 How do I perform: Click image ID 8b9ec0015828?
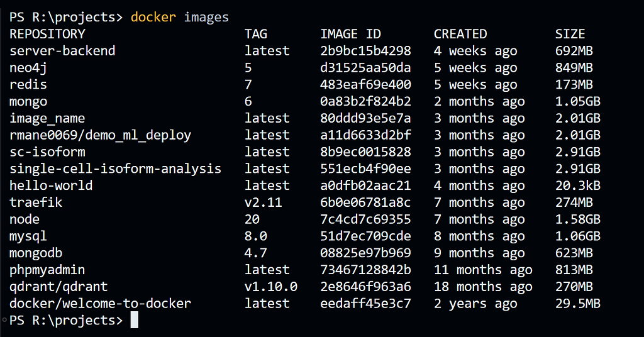tap(365, 152)
